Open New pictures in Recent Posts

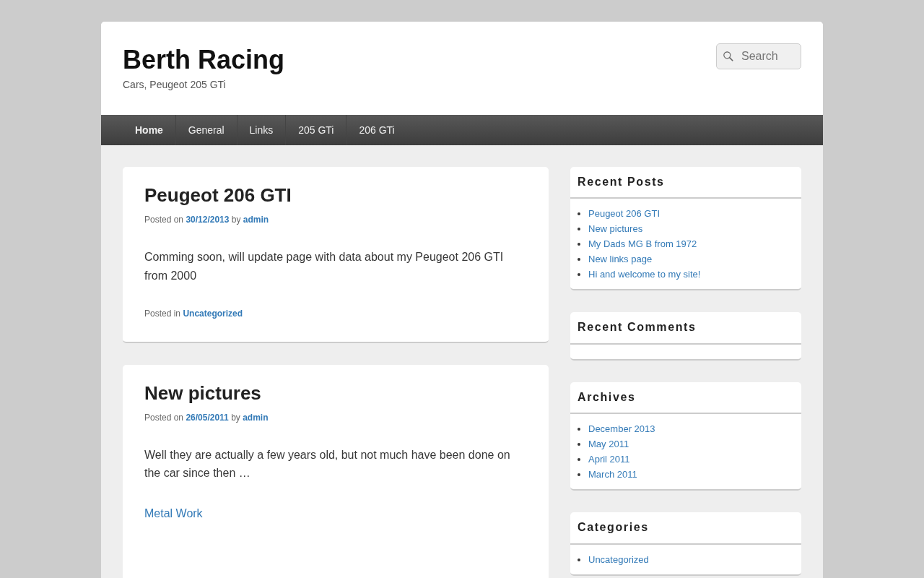click(615, 229)
